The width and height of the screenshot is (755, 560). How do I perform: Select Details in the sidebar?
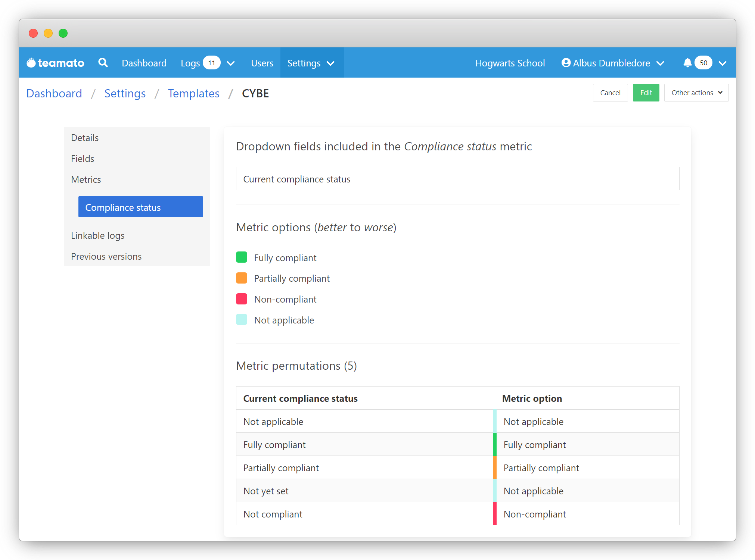click(137, 138)
